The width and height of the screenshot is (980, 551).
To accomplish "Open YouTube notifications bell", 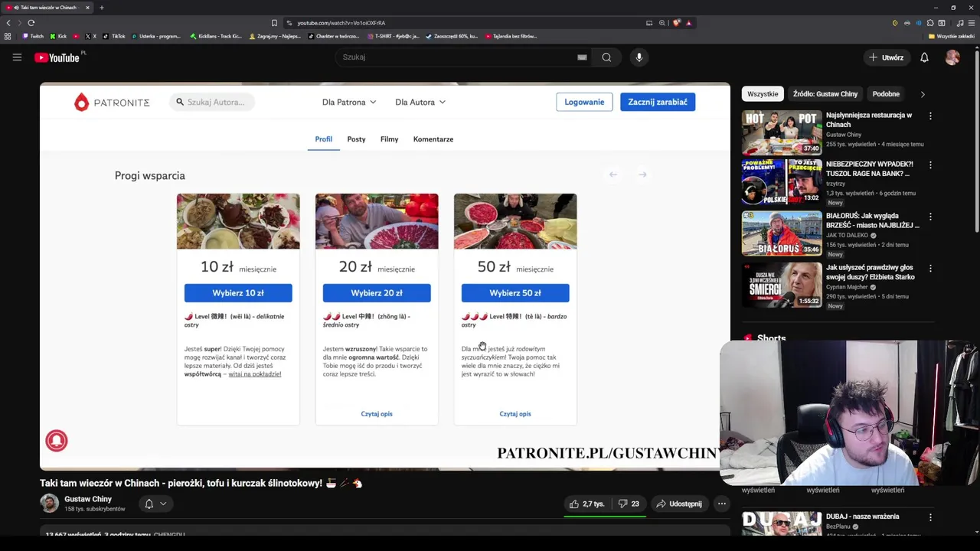I will click(924, 57).
